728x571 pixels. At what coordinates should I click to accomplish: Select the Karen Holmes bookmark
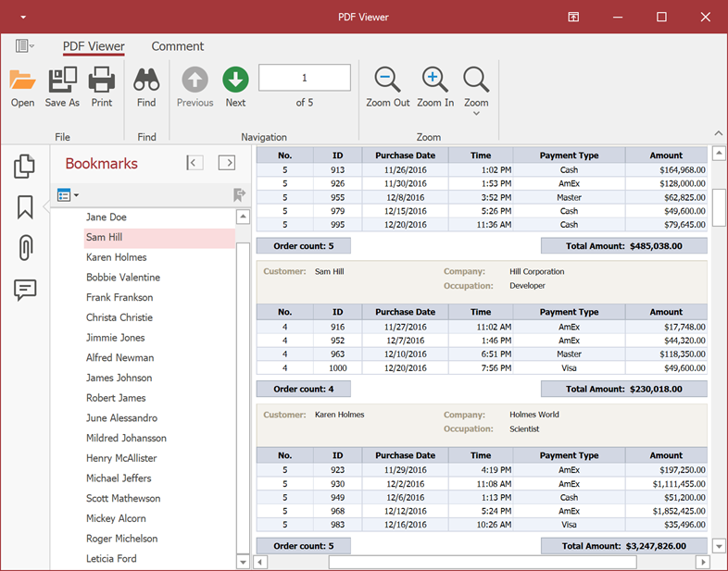[117, 257]
